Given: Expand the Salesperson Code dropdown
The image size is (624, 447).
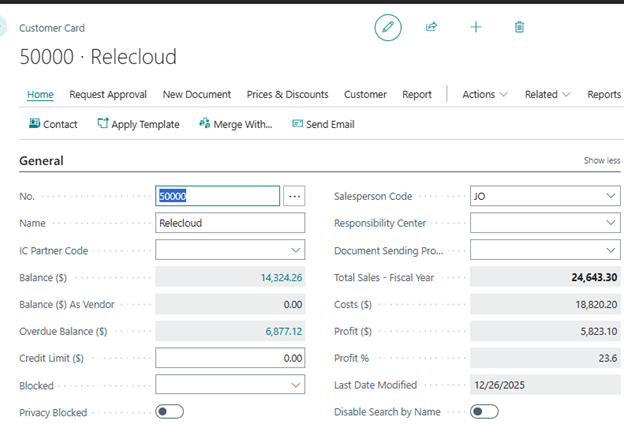Looking at the screenshot, I should coord(611,197).
